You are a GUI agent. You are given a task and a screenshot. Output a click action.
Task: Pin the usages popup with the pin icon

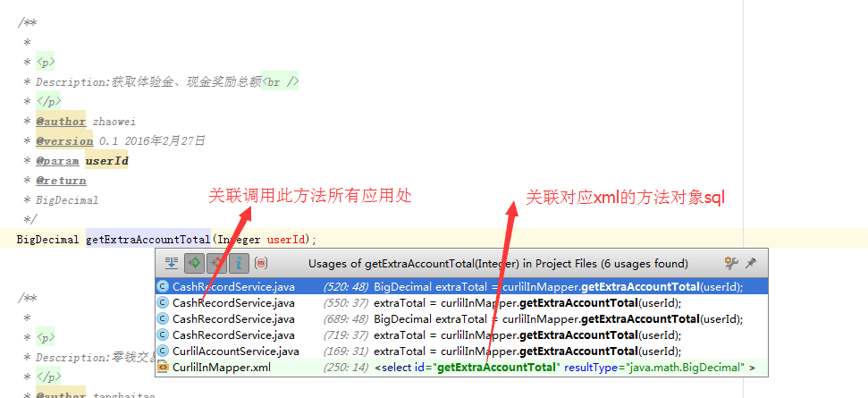751,264
